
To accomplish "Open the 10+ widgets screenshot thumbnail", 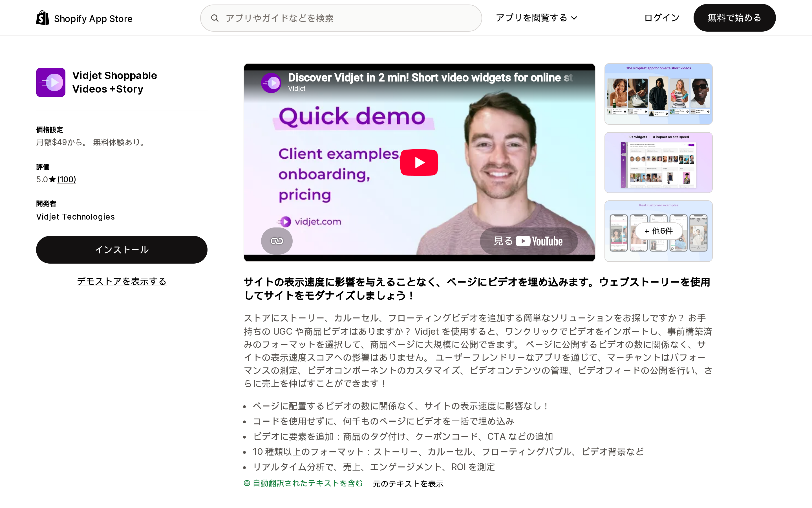I will 658,163.
